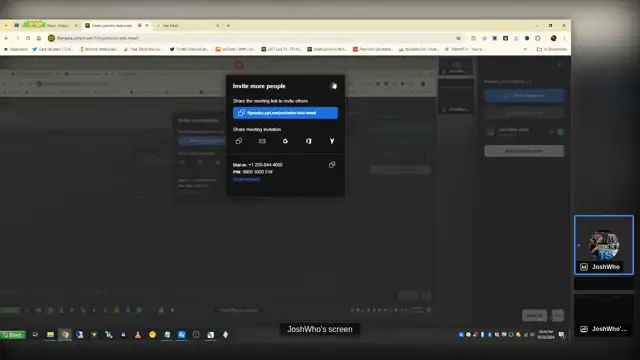Select the JoshWho's screen share thumbnail

tap(604, 315)
